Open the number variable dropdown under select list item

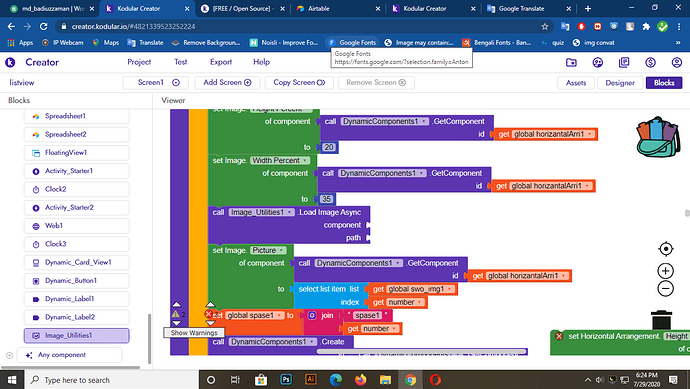point(406,302)
